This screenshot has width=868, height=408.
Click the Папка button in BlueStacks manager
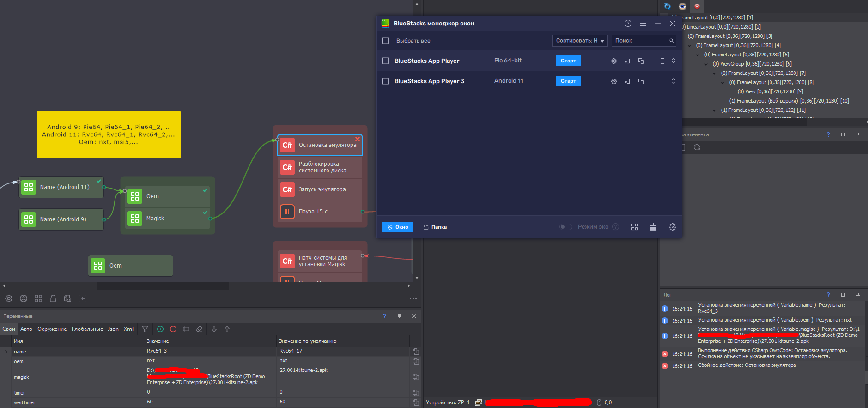pyautogui.click(x=435, y=227)
